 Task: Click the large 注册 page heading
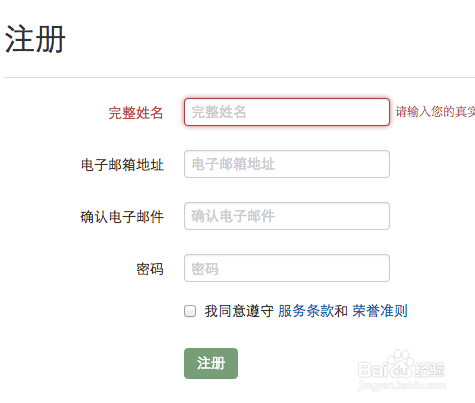click(35, 39)
